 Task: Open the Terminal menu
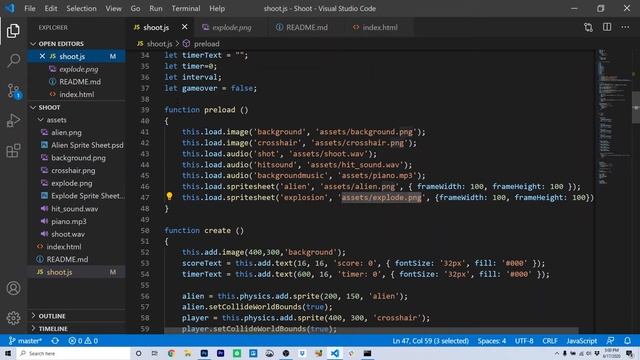click(186, 8)
